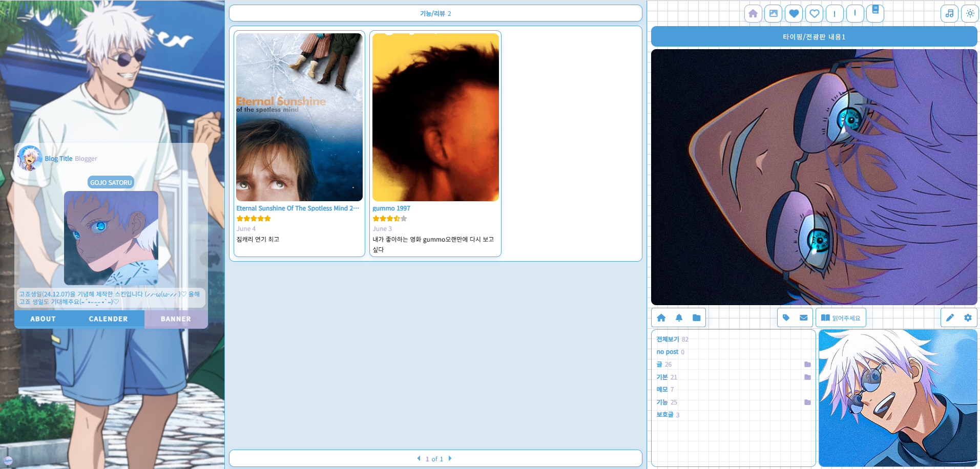Open the gummo 1997 title link

click(391, 208)
